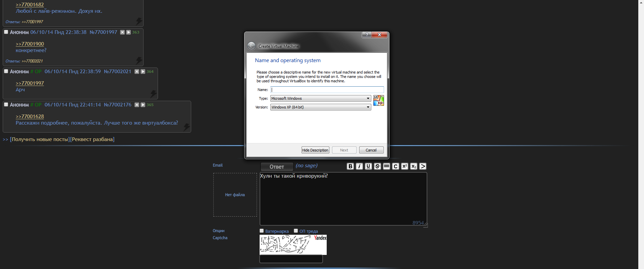Select checkbox of post №77002176
This screenshot has height=269, width=644.
pos(6,104)
